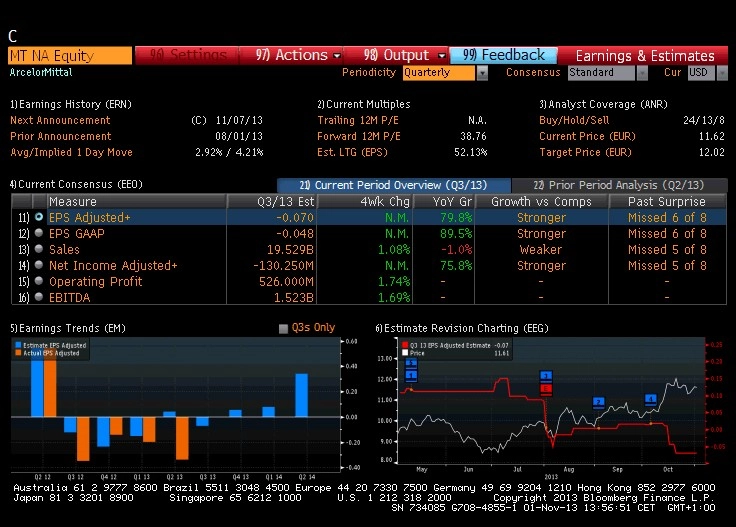
Task: Click the Earnings & Estimates title
Action: pyautogui.click(x=645, y=56)
